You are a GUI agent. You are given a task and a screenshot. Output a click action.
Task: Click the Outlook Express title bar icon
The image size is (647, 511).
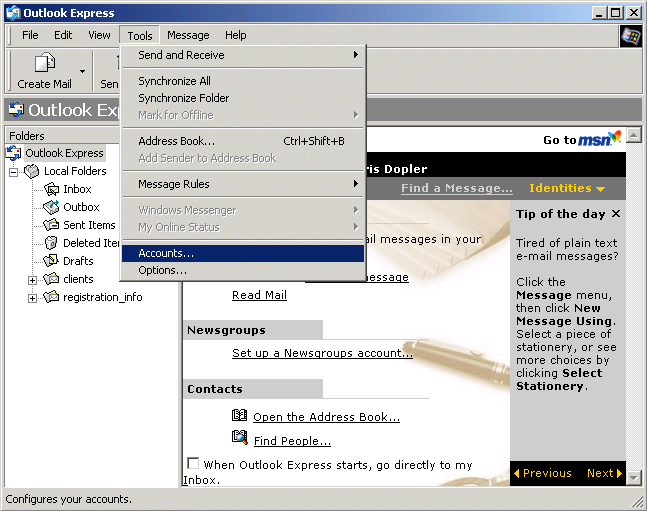click(13, 13)
